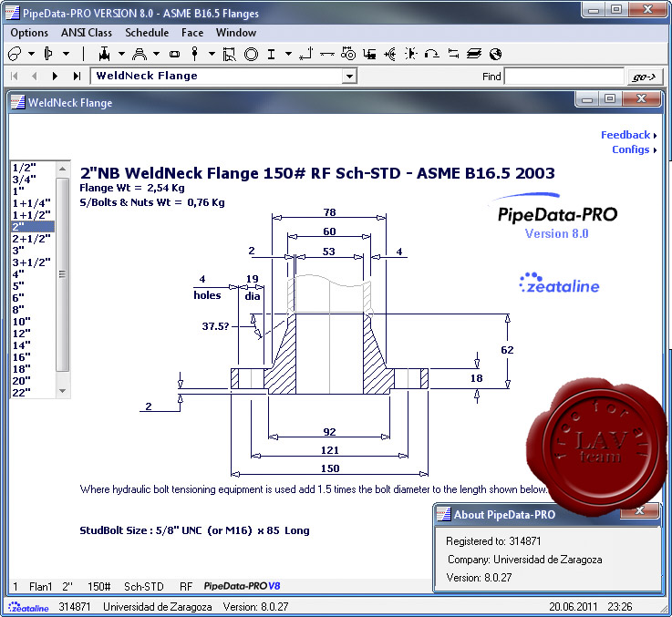This screenshot has height=617, width=672.
Task: Click the zeataline logo in status bar
Action: point(28,607)
